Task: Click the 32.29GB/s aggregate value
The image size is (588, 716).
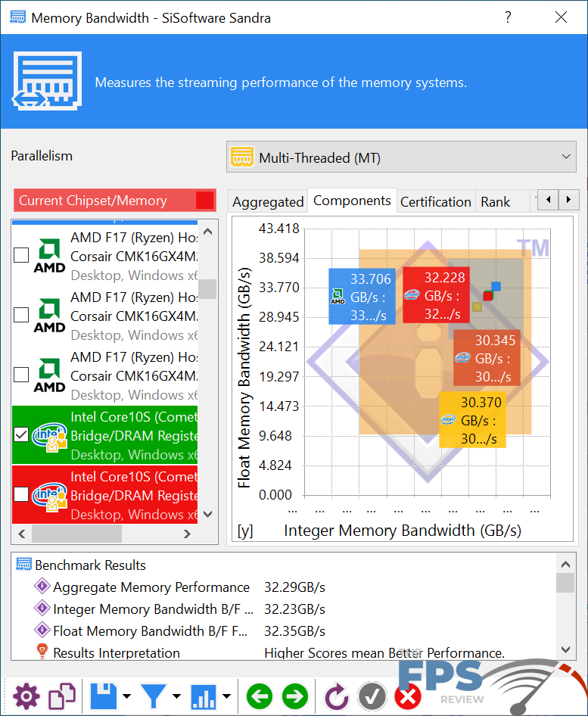Action: pos(294,587)
